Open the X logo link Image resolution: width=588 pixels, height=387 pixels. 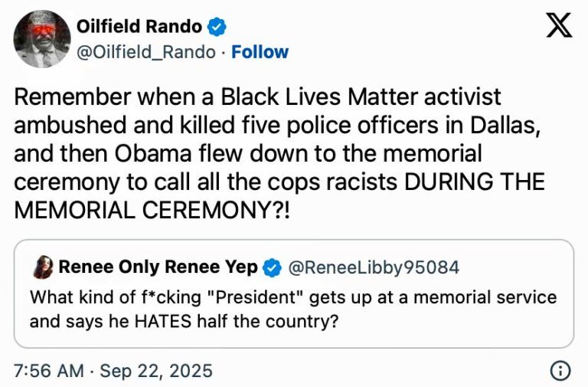tap(560, 27)
